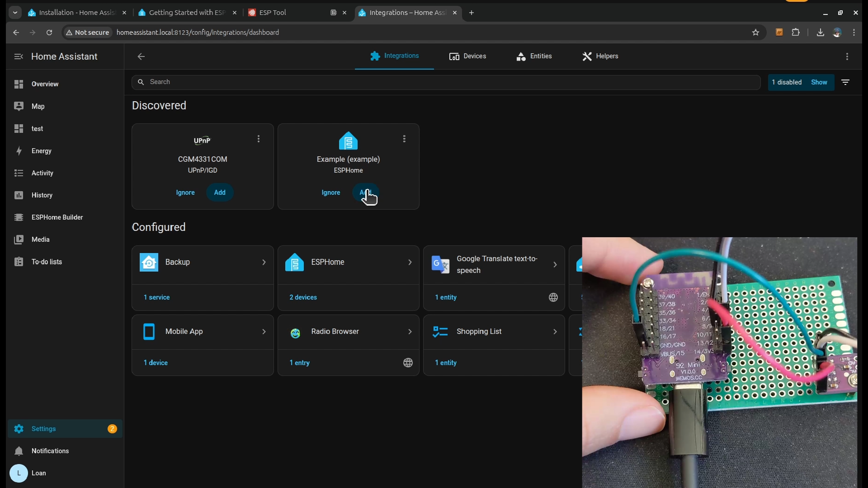This screenshot has width=868, height=488.
Task: Open the 2 devices link under ESPHome
Action: (303, 297)
